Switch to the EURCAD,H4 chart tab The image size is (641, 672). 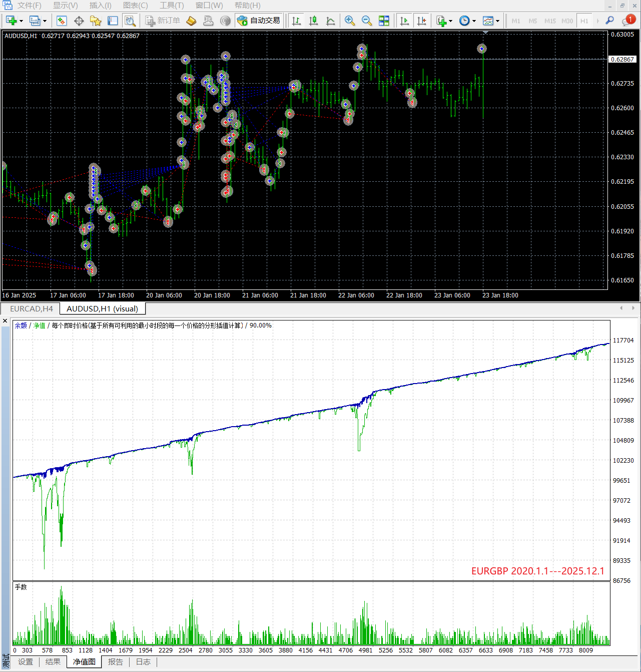(31, 308)
